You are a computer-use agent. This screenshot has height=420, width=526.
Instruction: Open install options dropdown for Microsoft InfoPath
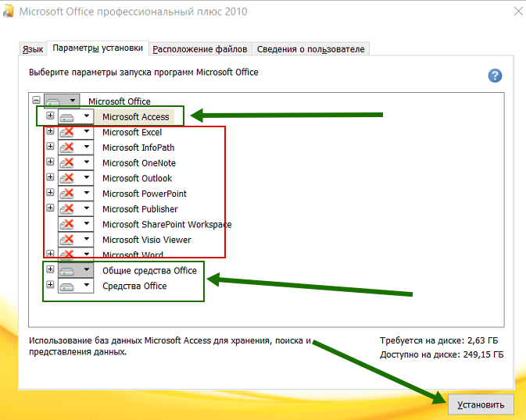87,147
